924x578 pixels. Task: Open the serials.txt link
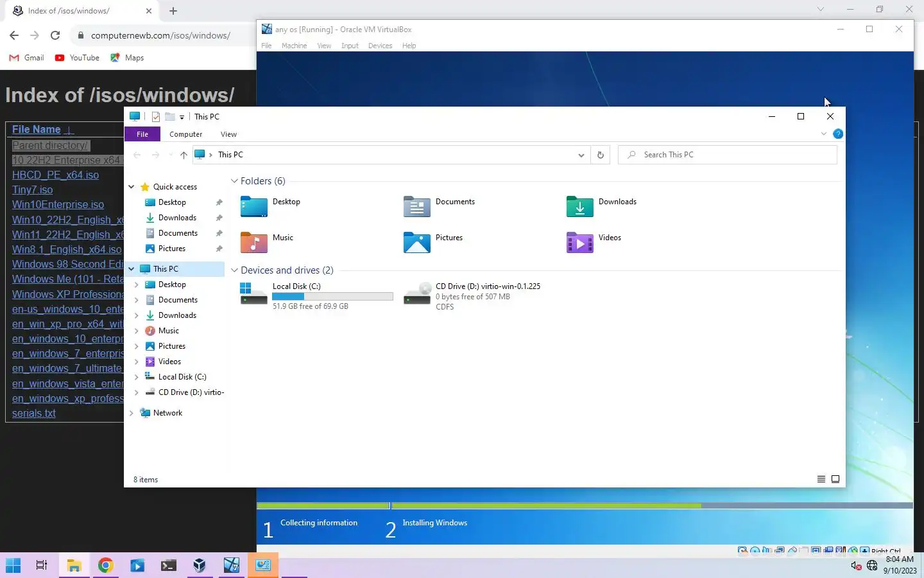(33, 414)
